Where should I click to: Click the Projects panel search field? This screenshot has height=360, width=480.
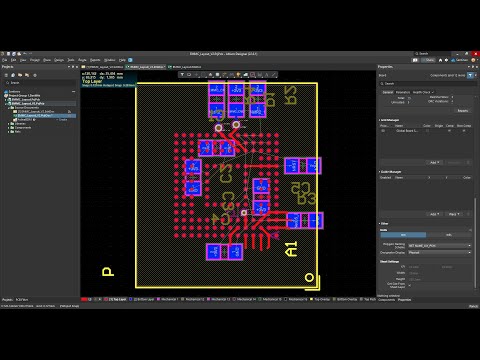click(x=40, y=82)
